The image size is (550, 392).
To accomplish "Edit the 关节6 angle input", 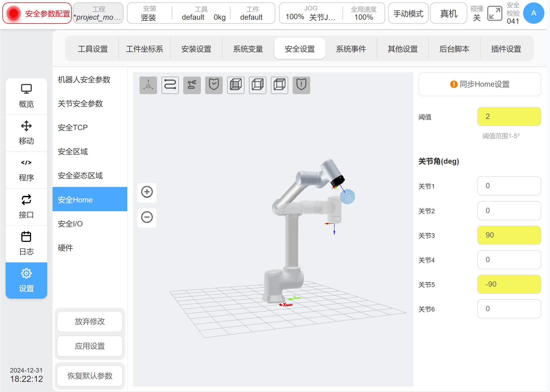I will tap(509, 309).
